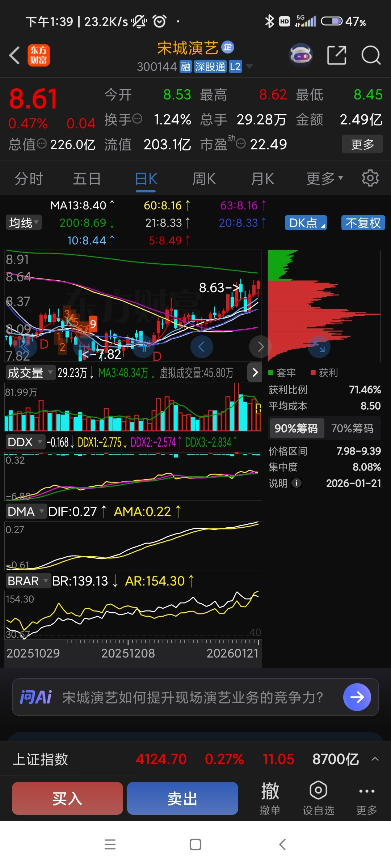Open 撤单 cancel order icon
The height and width of the screenshot is (868, 391).
point(270,799)
